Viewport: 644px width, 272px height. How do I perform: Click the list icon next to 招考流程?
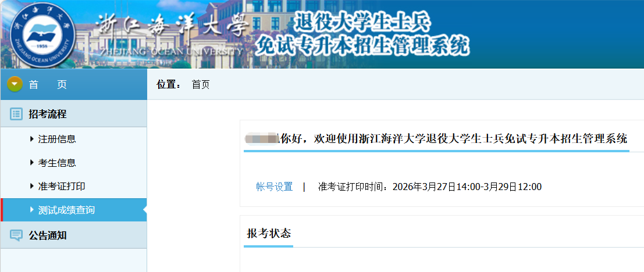click(x=16, y=114)
